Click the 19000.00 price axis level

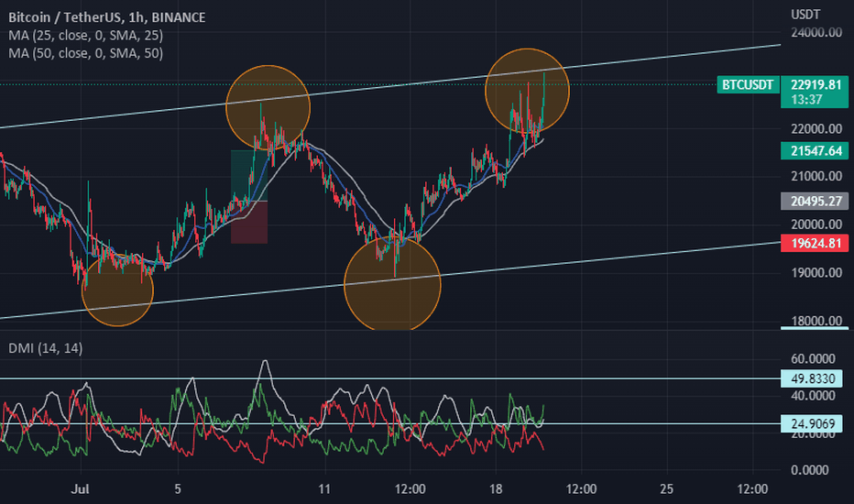(816, 273)
